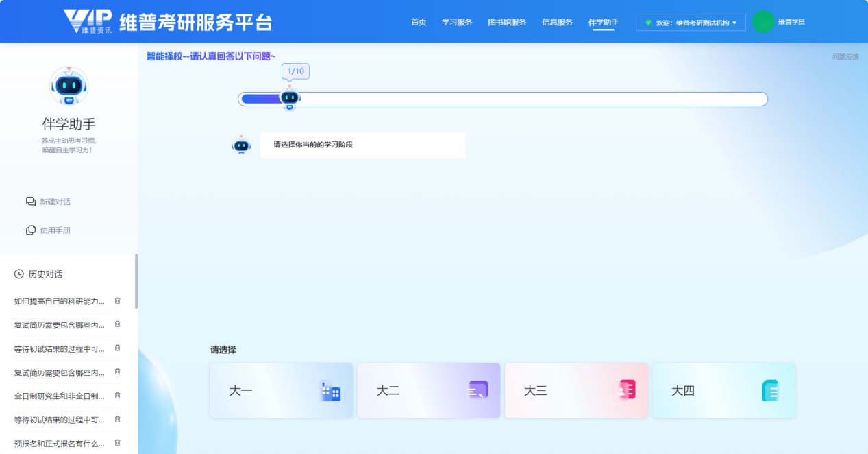This screenshot has height=454, width=868.
Task: Click the 使用手册 copy icon
Action: tap(31, 230)
